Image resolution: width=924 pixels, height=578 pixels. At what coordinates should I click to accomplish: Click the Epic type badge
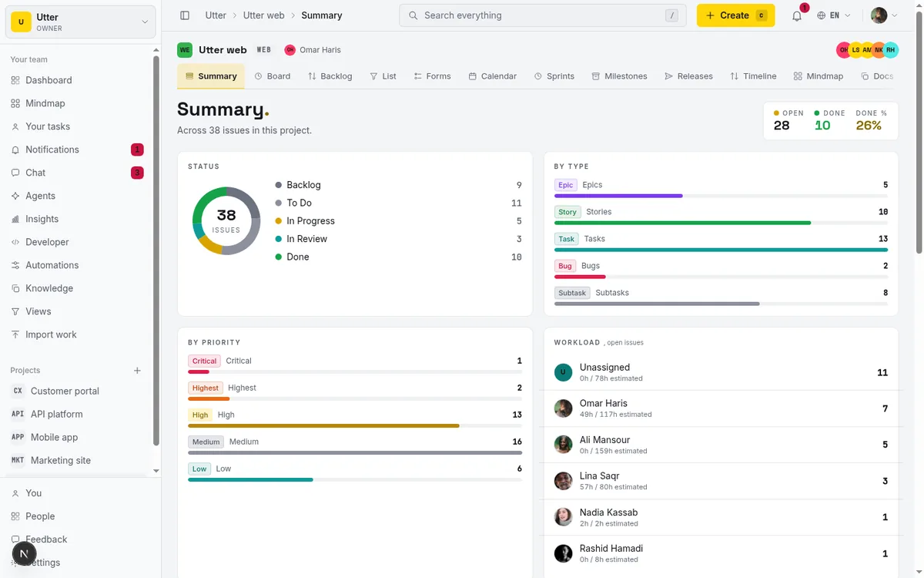tap(566, 185)
